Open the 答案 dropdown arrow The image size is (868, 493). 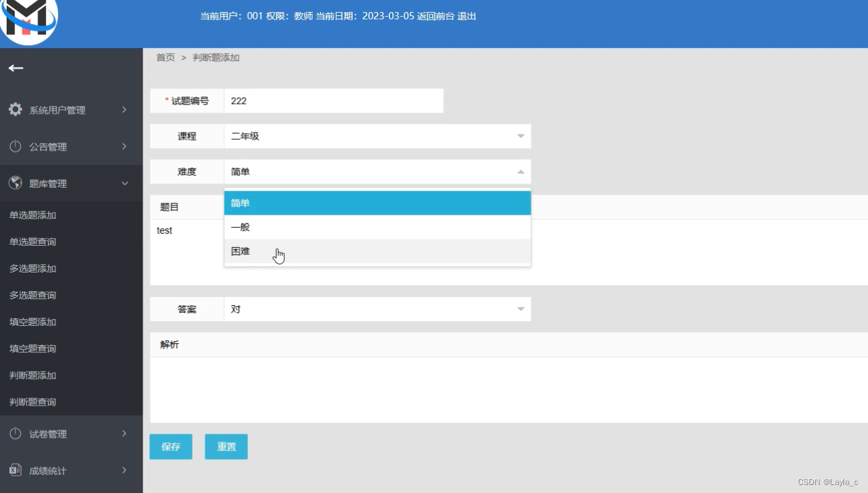tap(521, 309)
